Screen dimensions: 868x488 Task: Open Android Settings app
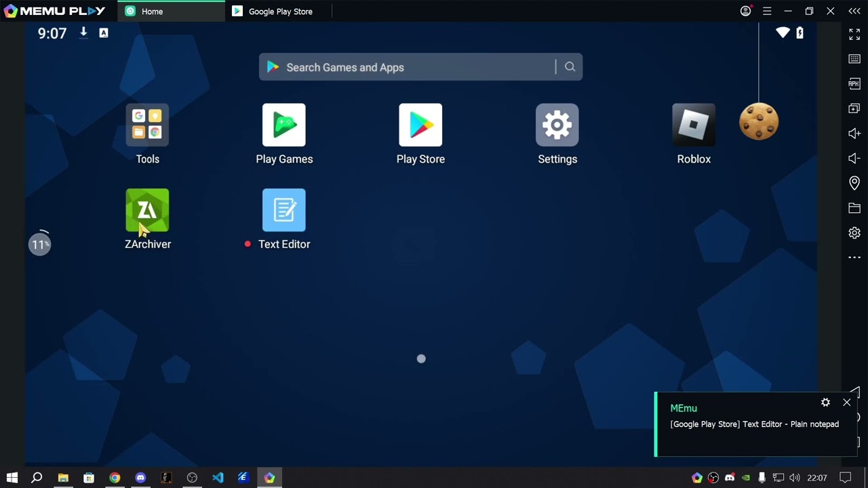[557, 125]
